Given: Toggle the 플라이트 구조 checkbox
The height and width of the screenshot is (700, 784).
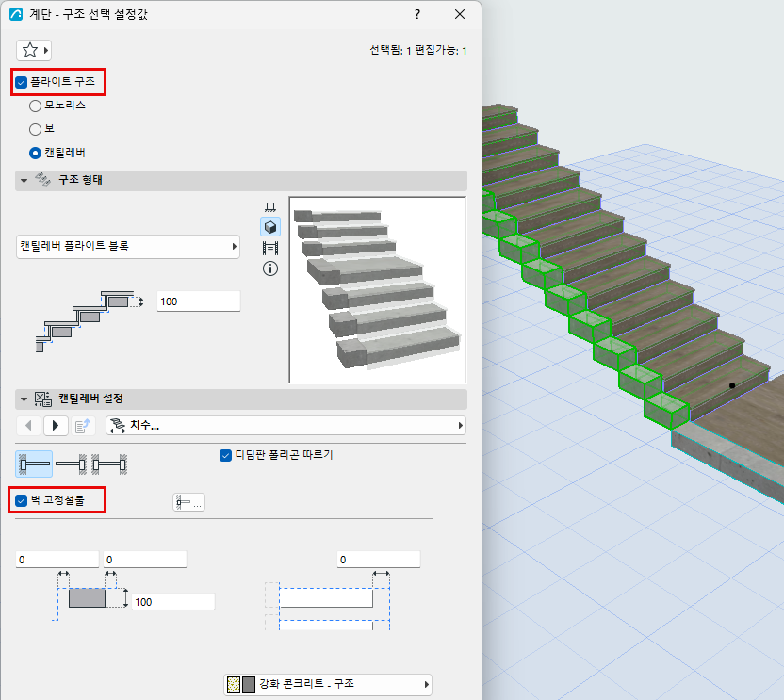Looking at the screenshot, I should (x=21, y=82).
